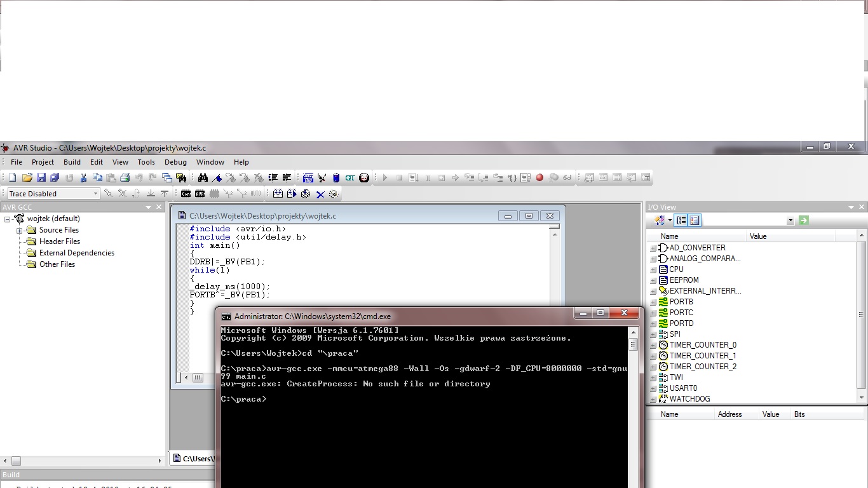Image resolution: width=868 pixels, height=488 pixels.
Task: Click the green arrow button in I/O View
Action: pos(804,220)
